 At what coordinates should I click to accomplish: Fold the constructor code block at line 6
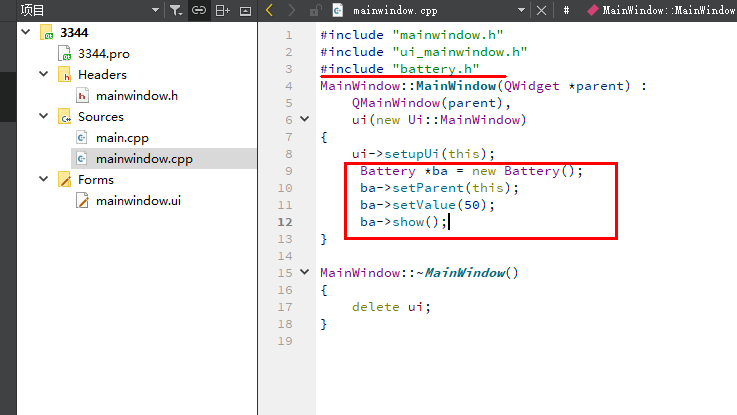pos(306,120)
